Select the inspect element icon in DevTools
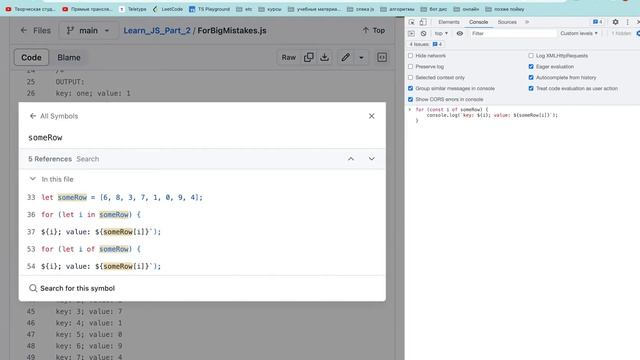640x360 pixels. click(x=411, y=22)
